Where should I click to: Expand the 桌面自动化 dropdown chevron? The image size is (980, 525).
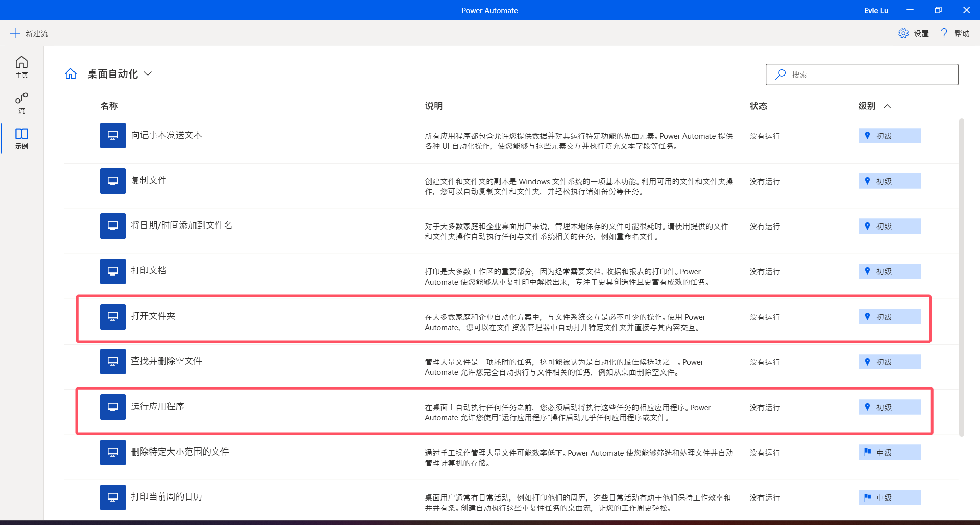pos(148,73)
